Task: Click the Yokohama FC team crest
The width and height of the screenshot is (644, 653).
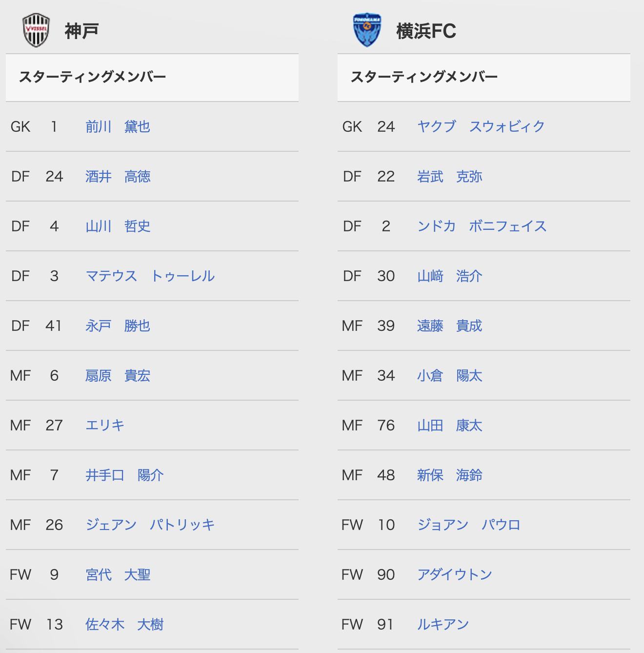Action: pyautogui.click(x=367, y=30)
